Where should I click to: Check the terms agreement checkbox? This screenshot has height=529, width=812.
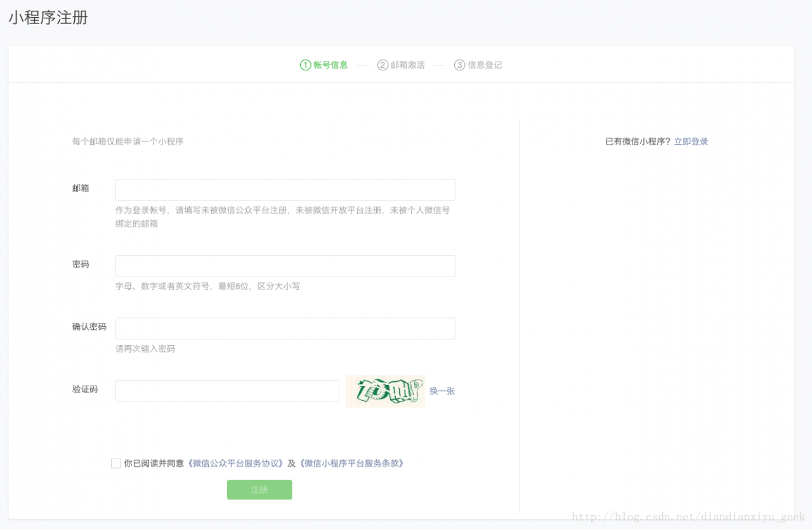(x=115, y=463)
